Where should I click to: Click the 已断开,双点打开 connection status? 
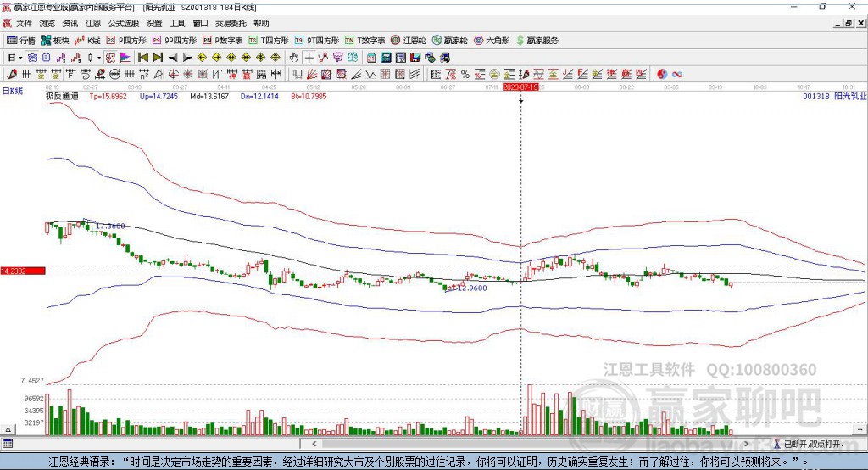pyautogui.click(x=808, y=444)
